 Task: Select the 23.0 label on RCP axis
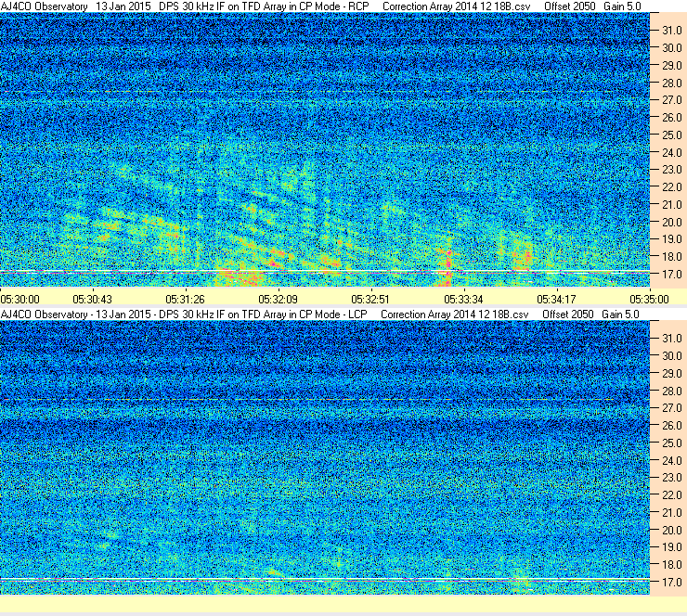[672, 170]
